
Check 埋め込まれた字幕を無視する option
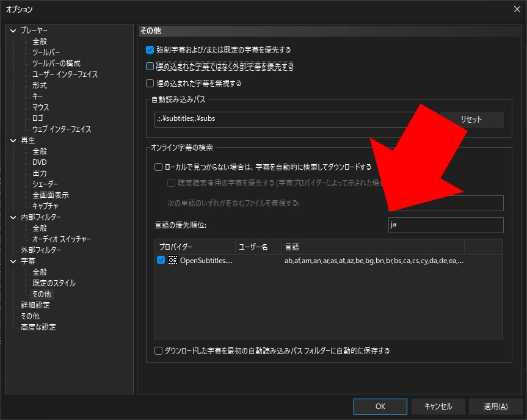pos(150,83)
